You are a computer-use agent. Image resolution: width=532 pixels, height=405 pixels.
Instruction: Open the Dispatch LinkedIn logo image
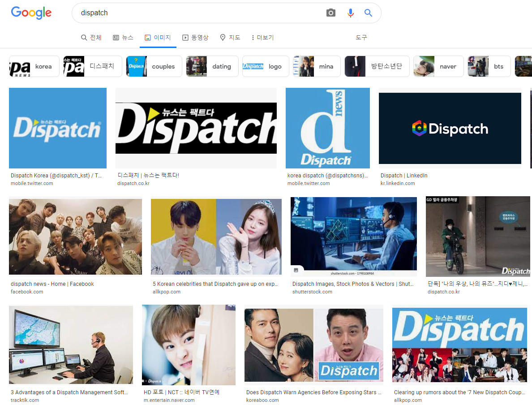(x=450, y=128)
